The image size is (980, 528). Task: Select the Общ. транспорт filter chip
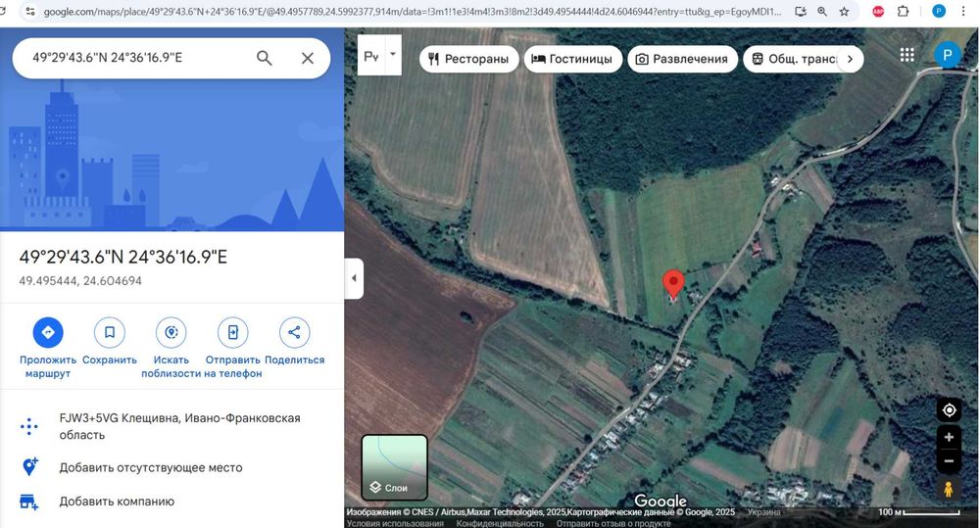tap(791, 60)
